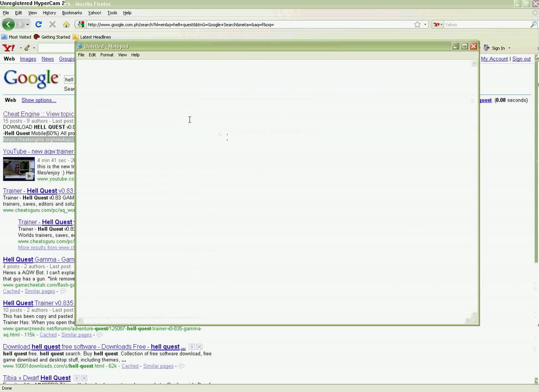Click the Yahoo toolbar search text field
The height and width of the screenshot is (392, 539).
pyautogui.click(x=57, y=48)
